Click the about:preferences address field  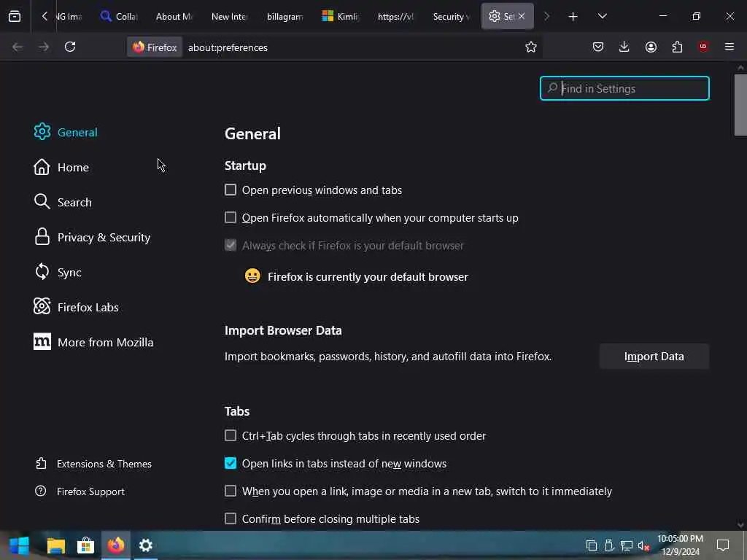(x=351, y=47)
